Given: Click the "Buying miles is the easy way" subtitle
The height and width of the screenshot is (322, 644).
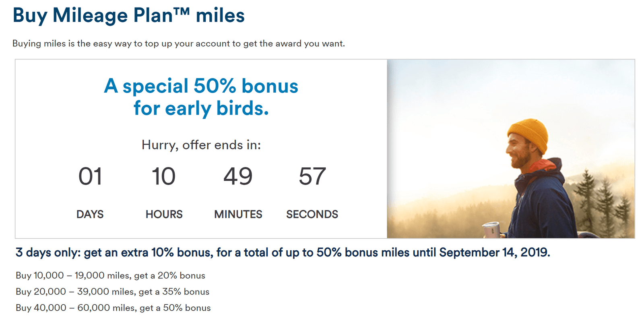Looking at the screenshot, I should tap(178, 43).
